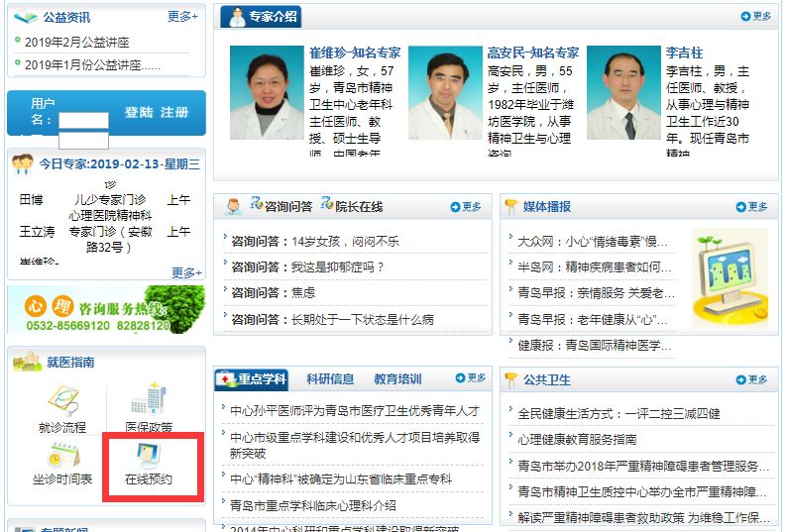
Task: Open the 在线预约 computer icon
Action: (149, 456)
